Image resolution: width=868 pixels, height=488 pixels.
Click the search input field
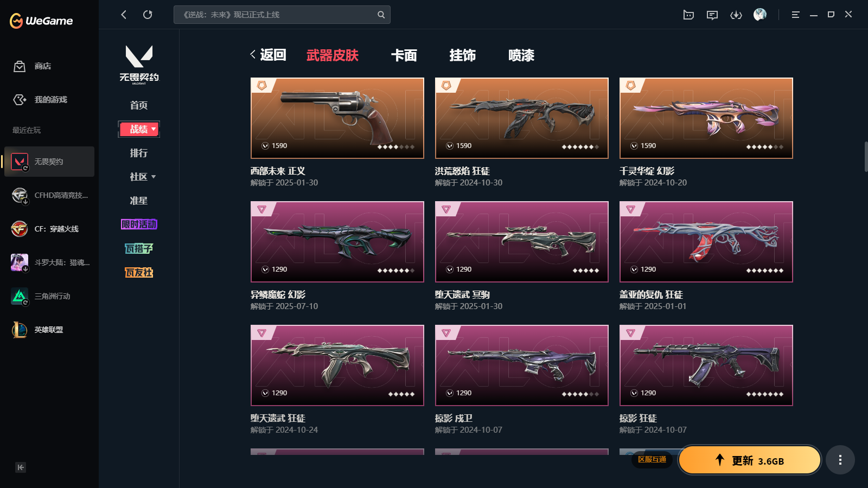[x=282, y=15]
